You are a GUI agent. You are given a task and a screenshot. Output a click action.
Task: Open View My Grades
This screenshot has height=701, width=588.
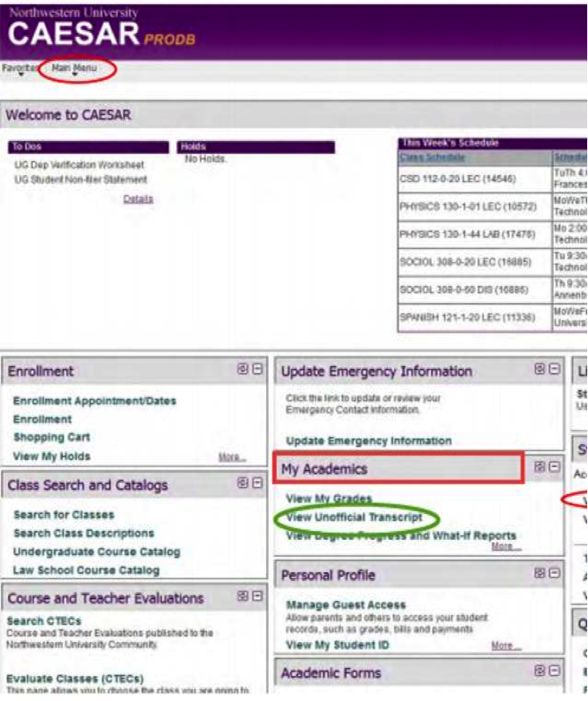pos(329,499)
